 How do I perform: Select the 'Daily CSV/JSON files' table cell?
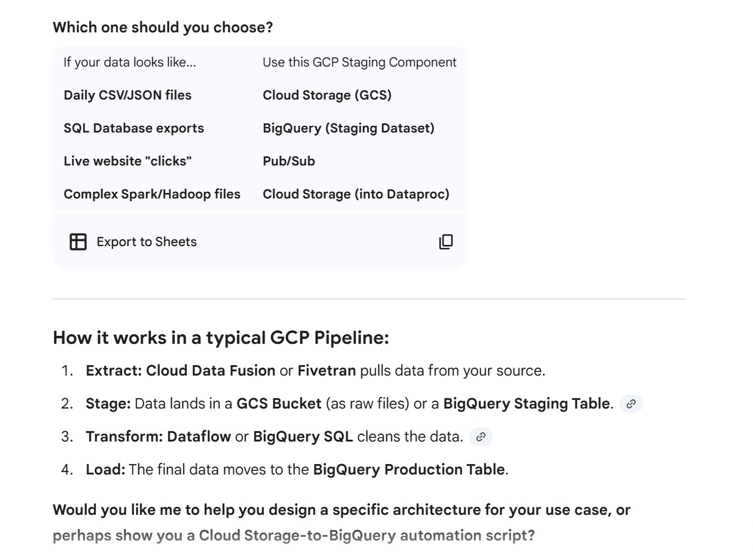(x=127, y=95)
